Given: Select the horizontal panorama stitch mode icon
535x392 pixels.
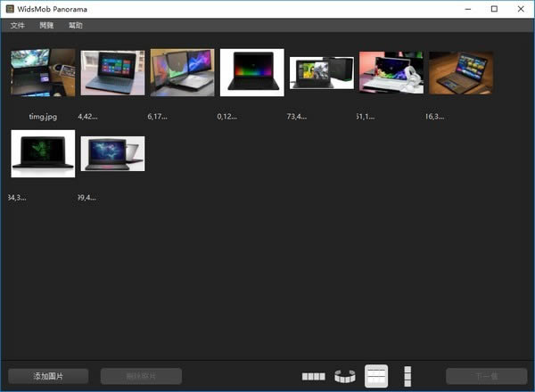Looking at the screenshot, I should pos(313,376).
